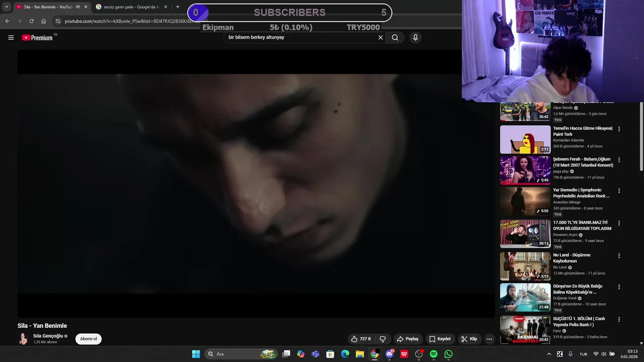Open Microsoft Store from taskbar
The height and width of the screenshot is (362, 644).
(330, 354)
